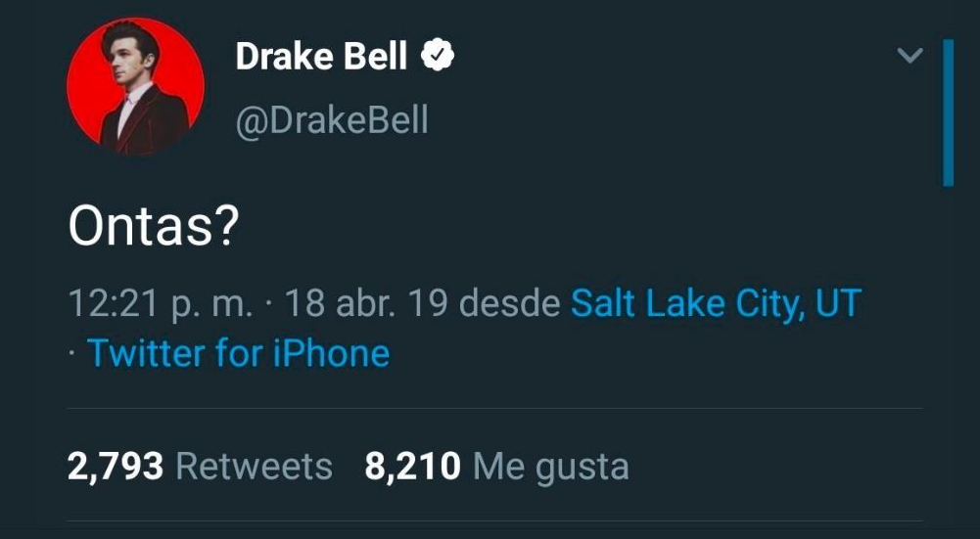This screenshot has width=980, height=539.
Task: Click the word desde before the location
Action: coord(509,303)
